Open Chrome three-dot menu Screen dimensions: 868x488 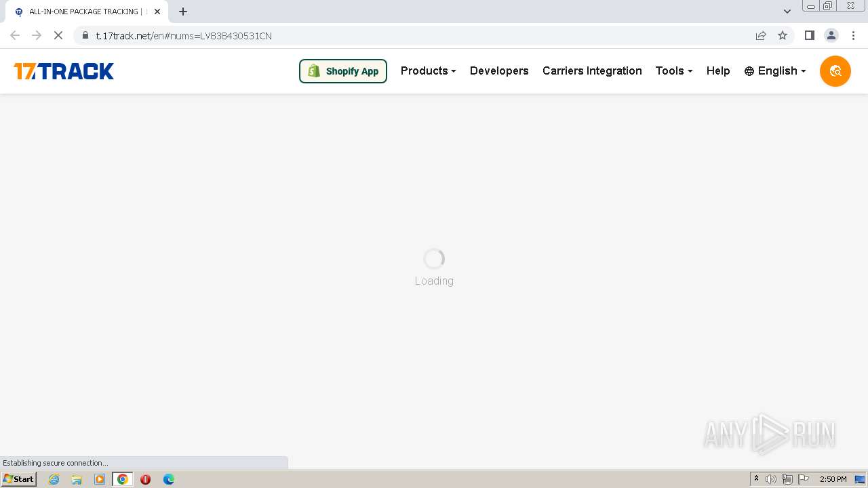[x=853, y=35]
